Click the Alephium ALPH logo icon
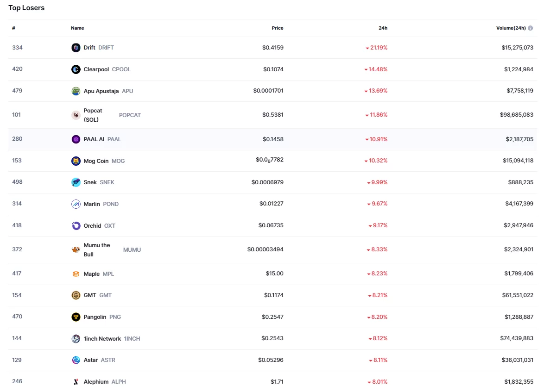This screenshot has height=392, width=550. 76,382
